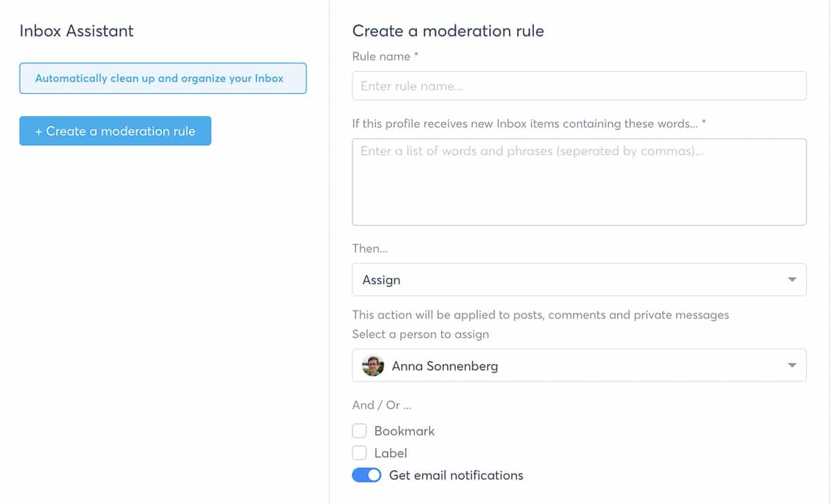
Task: Click the And / Or section label
Action: (382, 405)
